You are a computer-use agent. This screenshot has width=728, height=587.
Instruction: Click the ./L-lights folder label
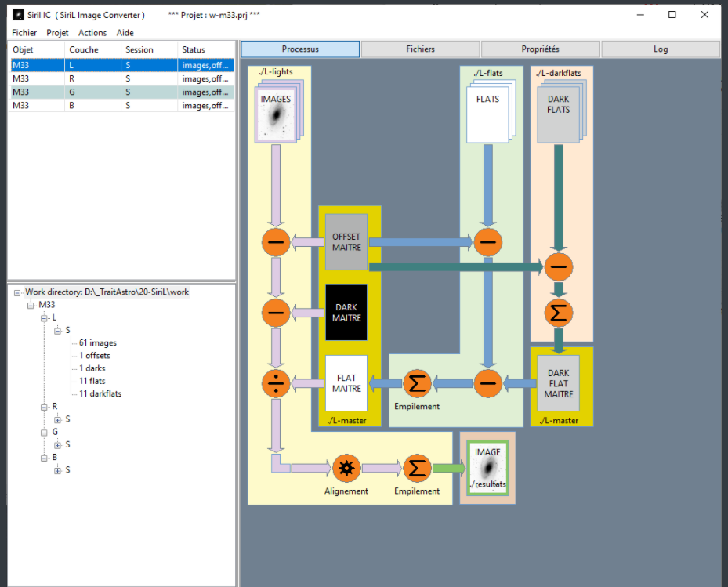[276, 71]
